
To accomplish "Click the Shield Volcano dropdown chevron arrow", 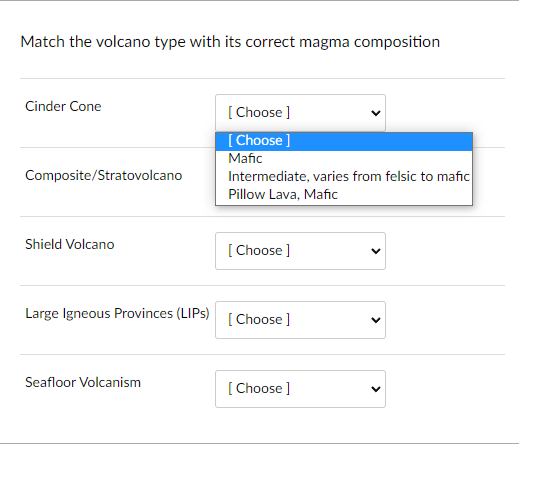I will click(x=376, y=251).
